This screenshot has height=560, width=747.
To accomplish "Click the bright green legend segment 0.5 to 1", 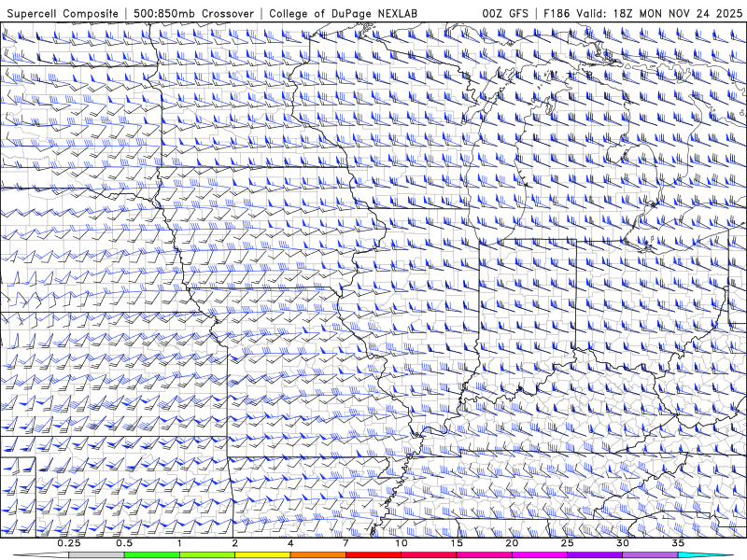I will [x=151, y=555].
